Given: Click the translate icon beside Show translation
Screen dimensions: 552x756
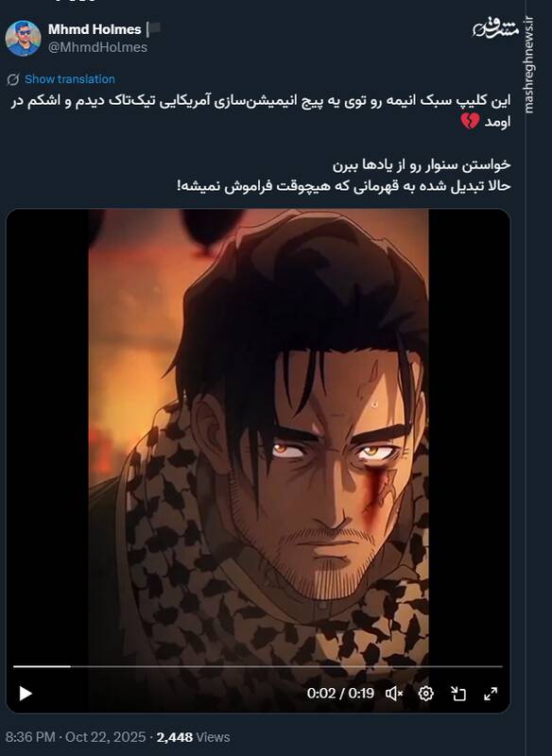Looking at the screenshot, I should click(13, 79).
